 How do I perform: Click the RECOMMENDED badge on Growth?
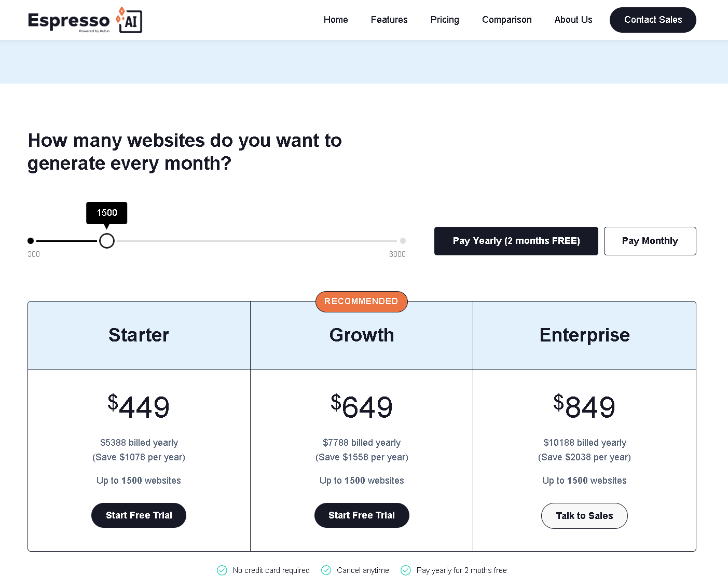(361, 302)
